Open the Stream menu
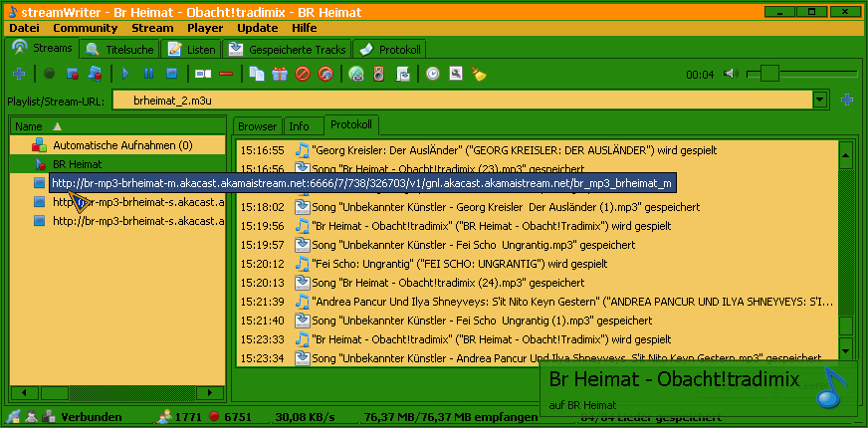 (151, 28)
